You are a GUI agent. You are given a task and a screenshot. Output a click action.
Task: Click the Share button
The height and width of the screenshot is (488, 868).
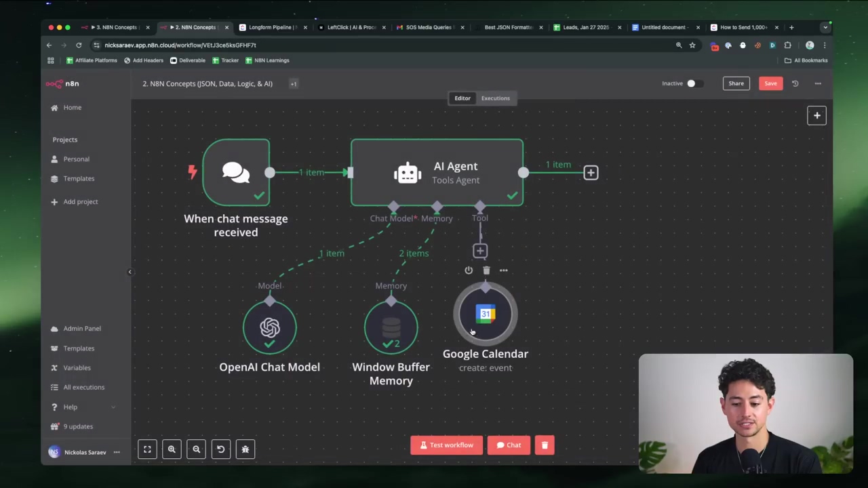pyautogui.click(x=736, y=83)
